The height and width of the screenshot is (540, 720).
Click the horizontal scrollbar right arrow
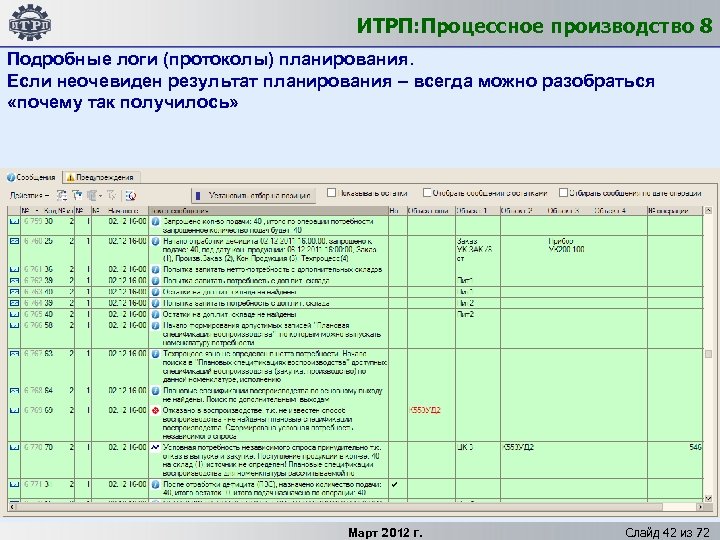point(700,507)
